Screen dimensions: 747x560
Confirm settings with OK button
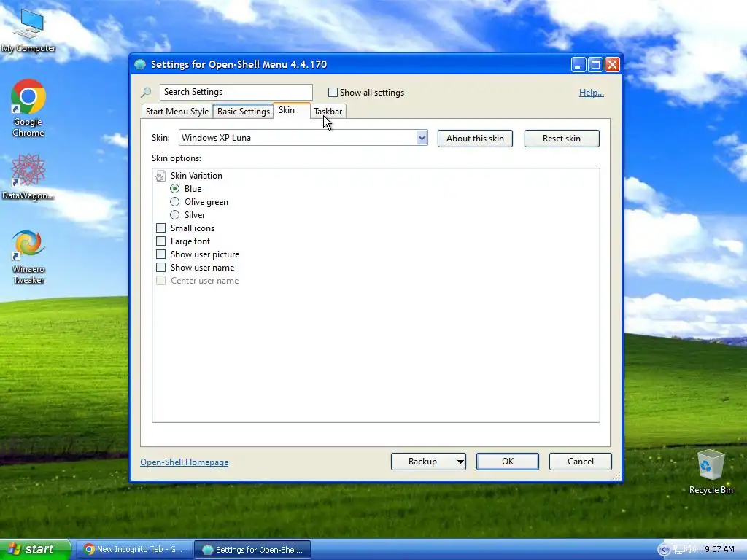pyautogui.click(x=508, y=462)
